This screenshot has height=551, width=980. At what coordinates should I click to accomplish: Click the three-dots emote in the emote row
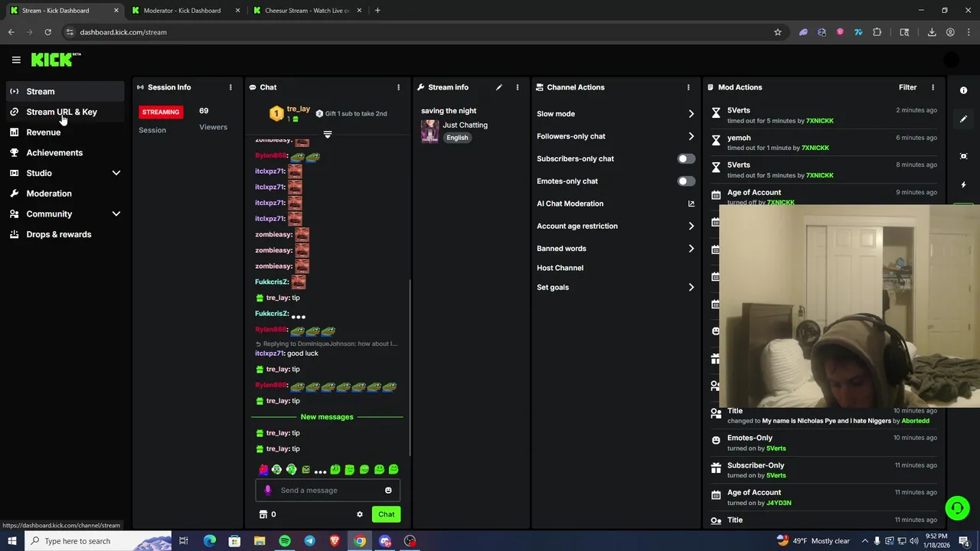[320, 470]
